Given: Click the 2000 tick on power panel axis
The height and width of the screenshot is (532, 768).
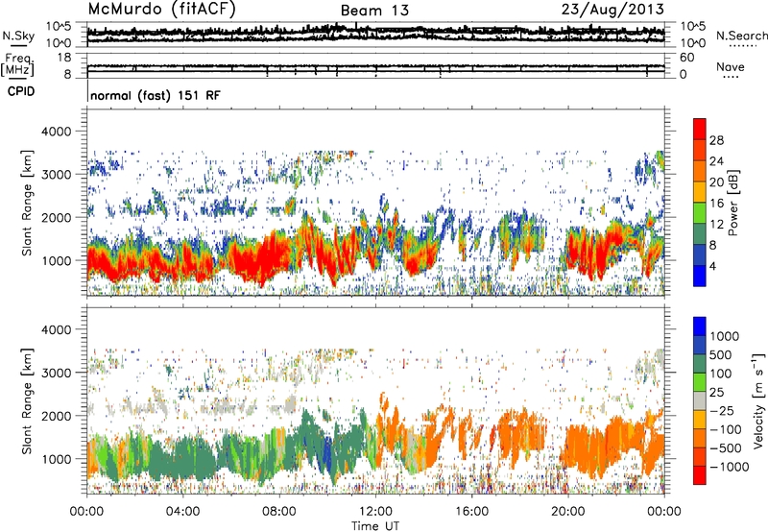Looking at the screenshot, I should pos(57,217).
